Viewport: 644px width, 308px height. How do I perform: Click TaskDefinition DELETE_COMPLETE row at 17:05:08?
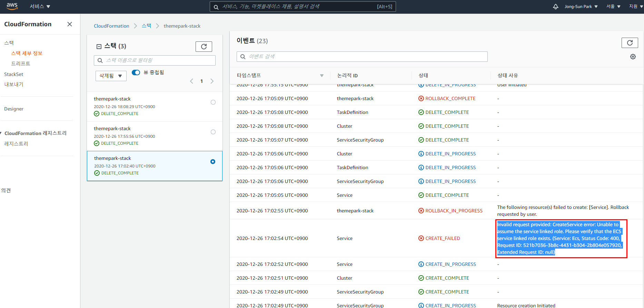[437, 112]
